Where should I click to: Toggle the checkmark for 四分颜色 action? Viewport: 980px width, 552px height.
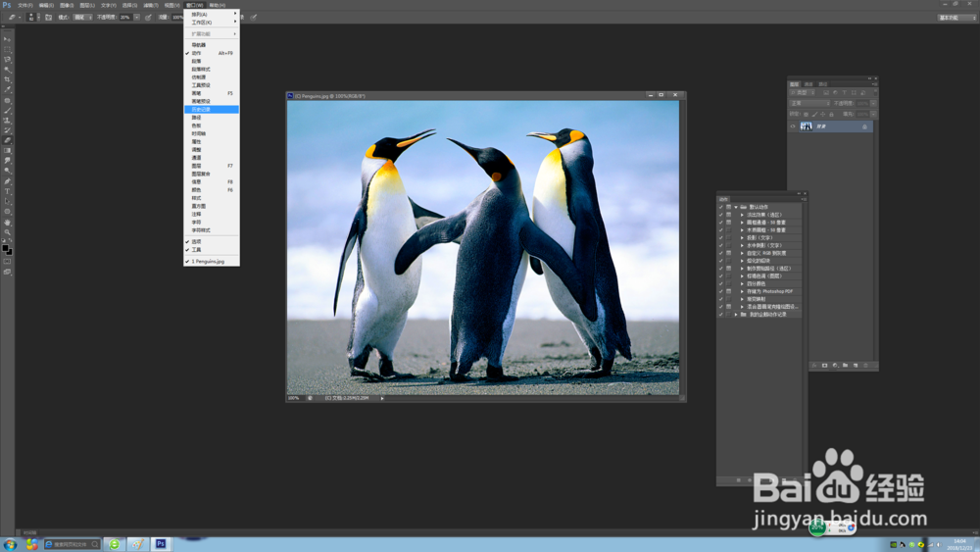[720, 283]
